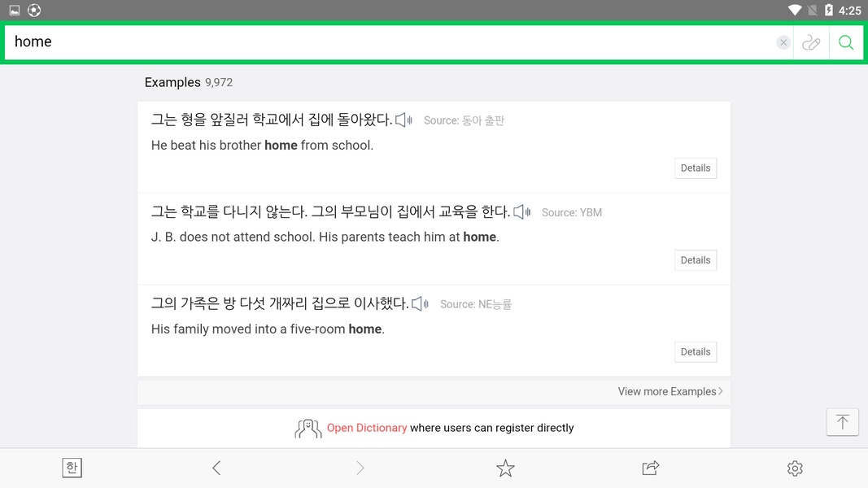Go back with the left arrow
The image size is (868, 488).
[216, 468]
